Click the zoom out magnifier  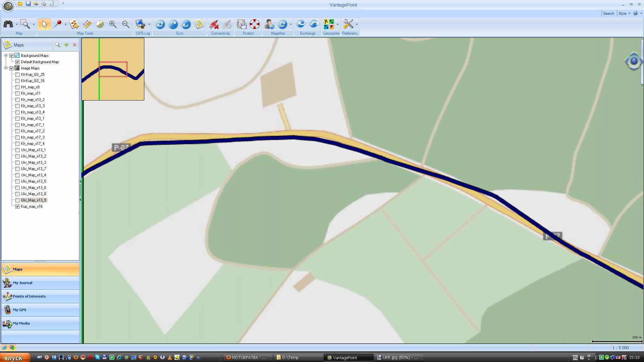(x=125, y=24)
